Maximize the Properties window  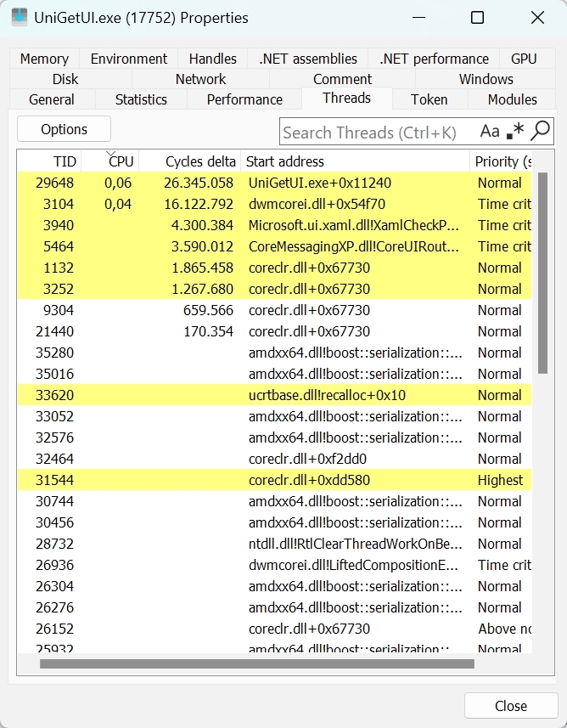coord(477,18)
